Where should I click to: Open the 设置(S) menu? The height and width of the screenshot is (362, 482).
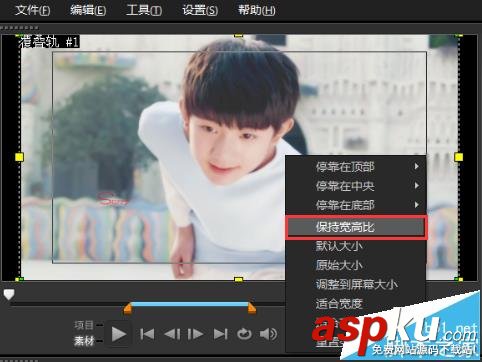point(200,10)
